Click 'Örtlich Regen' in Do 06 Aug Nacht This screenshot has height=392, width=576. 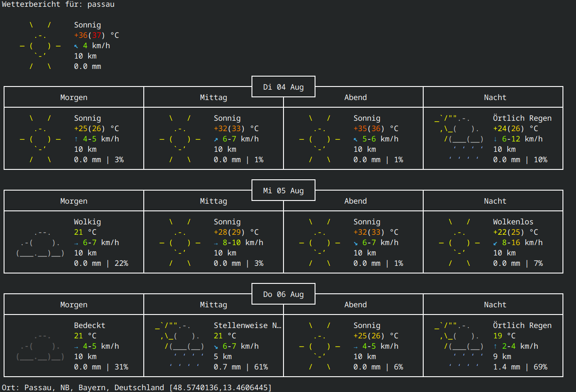click(522, 325)
